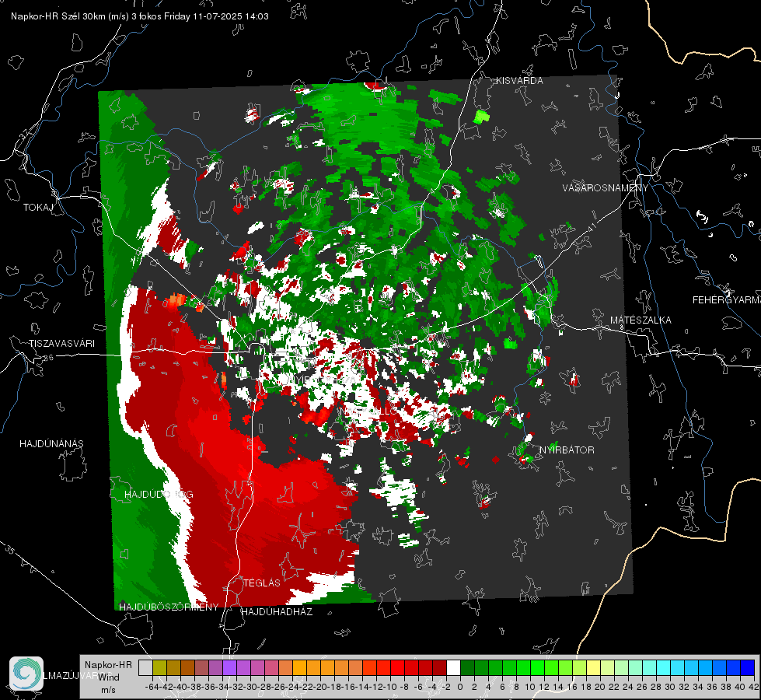Pick the dark blue last legend swatch
Screen dimensions: 761x700
pyautogui.click(x=748, y=668)
